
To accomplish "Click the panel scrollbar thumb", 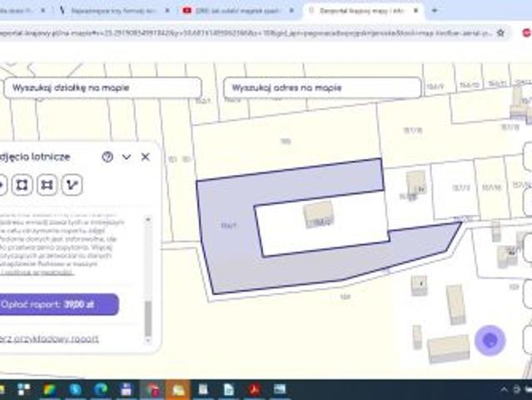I will tap(148, 317).
